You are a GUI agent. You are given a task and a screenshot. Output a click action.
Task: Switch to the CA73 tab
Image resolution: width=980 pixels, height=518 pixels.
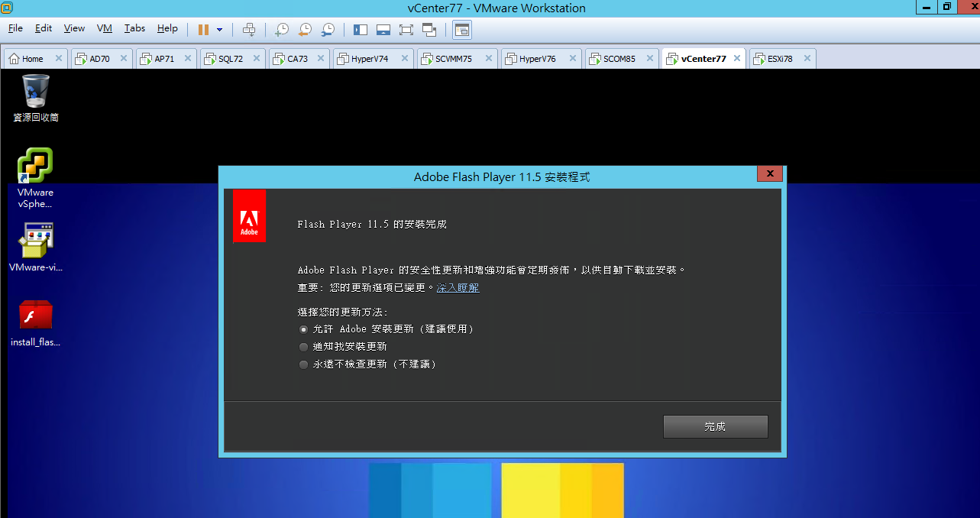pos(299,59)
